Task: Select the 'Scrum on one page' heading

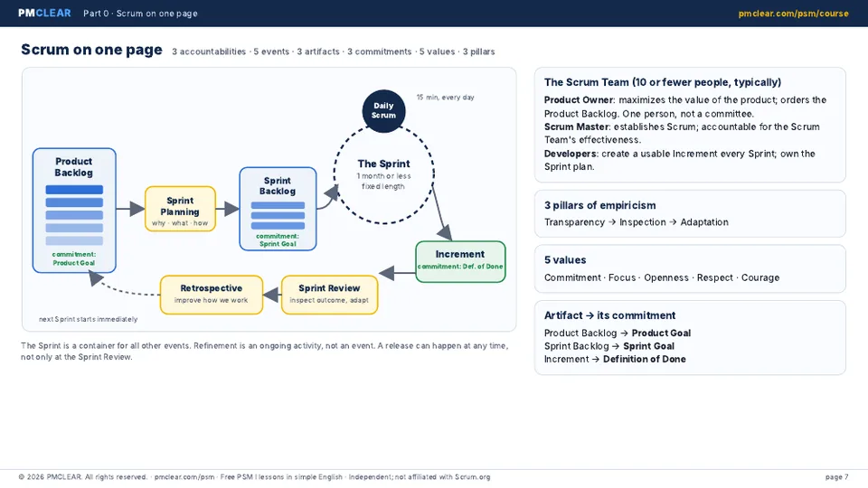Action: tap(91, 50)
